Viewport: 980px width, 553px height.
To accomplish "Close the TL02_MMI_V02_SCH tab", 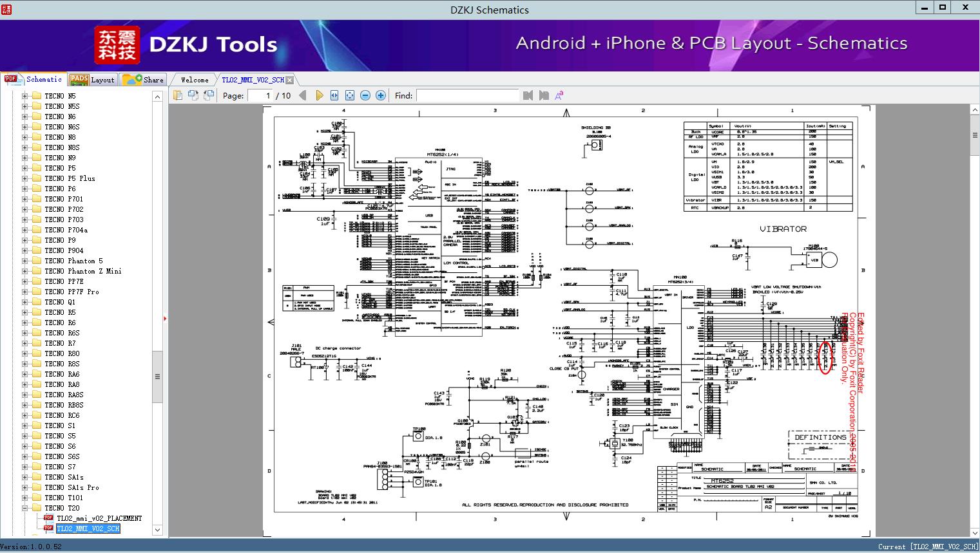I will (289, 80).
